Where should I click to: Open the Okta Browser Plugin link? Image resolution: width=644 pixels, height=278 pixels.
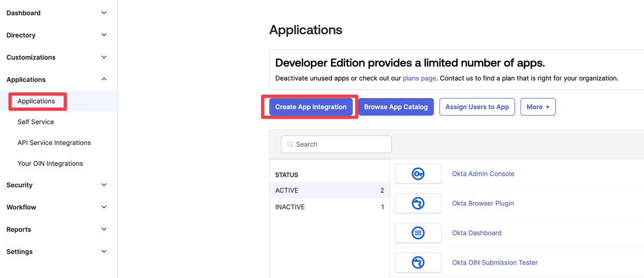483,203
